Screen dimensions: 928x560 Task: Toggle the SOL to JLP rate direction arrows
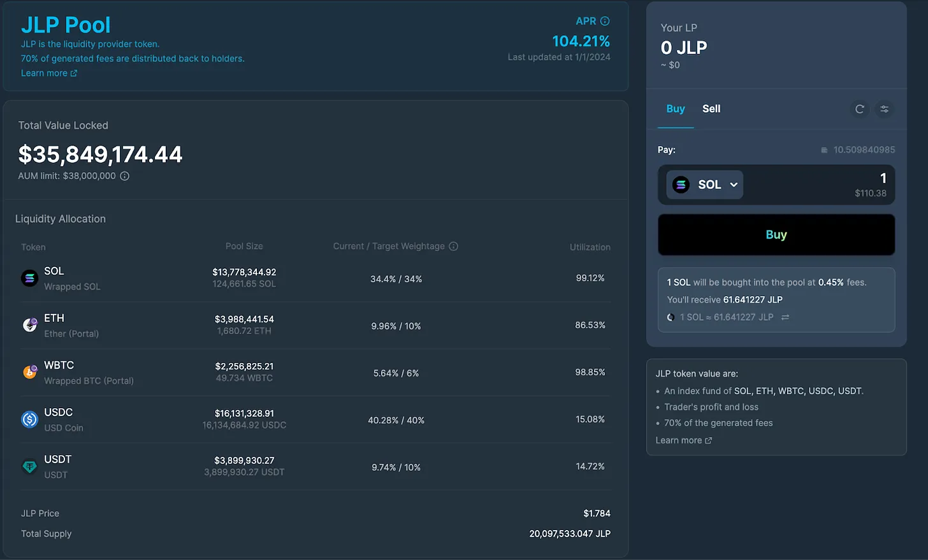(x=785, y=317)
